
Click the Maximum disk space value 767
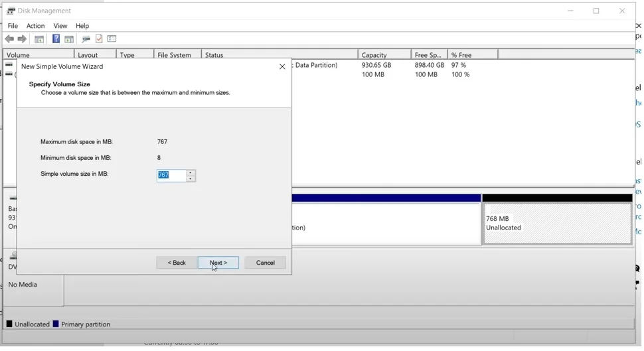click(x=162, y=141)
